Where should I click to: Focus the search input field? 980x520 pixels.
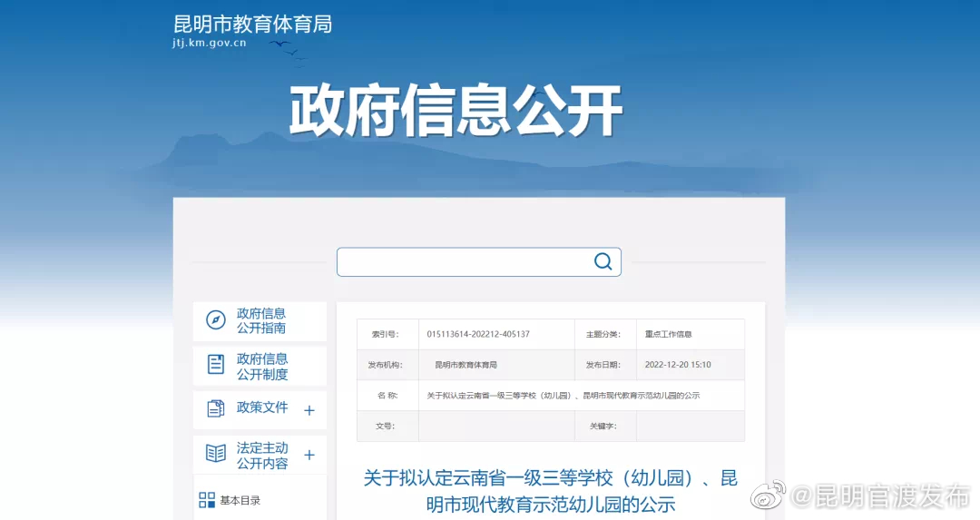tap(479, 262)
